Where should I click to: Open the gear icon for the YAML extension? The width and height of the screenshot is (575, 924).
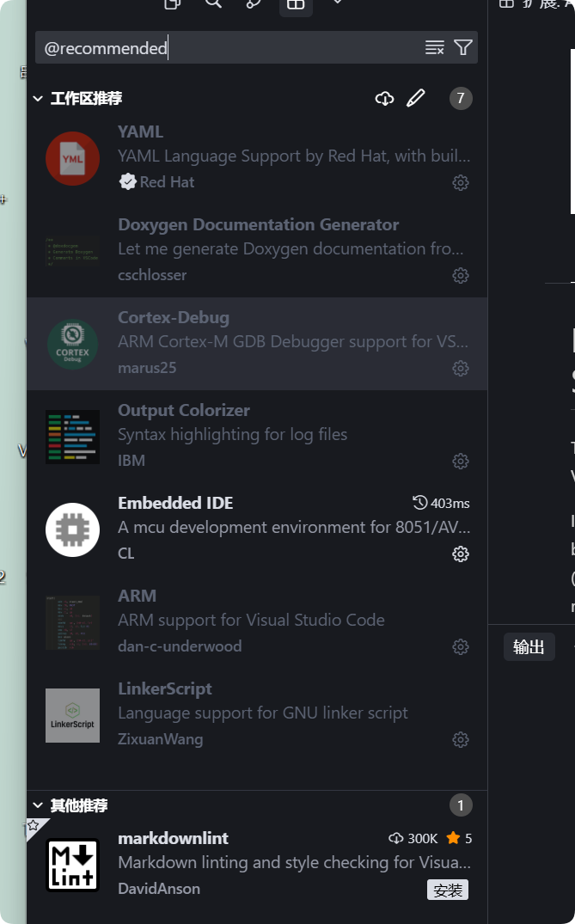(461, 182)
